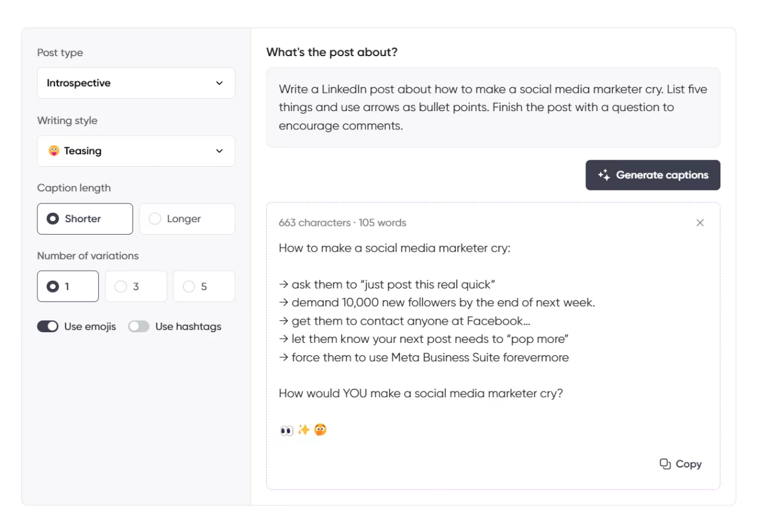Enable the Use hashtags toggle
757x532 pixels.
point(138,326)
